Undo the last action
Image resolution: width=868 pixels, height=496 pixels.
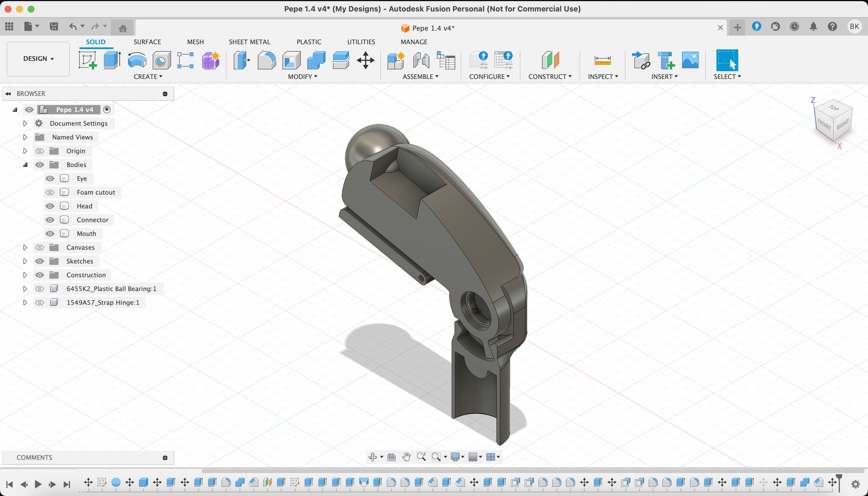tap(73, 27)
